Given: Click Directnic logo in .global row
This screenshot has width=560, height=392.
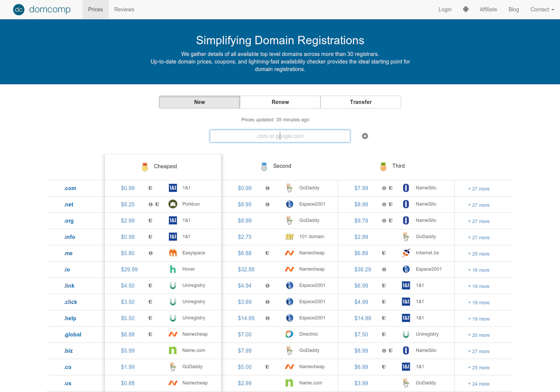Looking at the screenshot, I should point(289,334).
